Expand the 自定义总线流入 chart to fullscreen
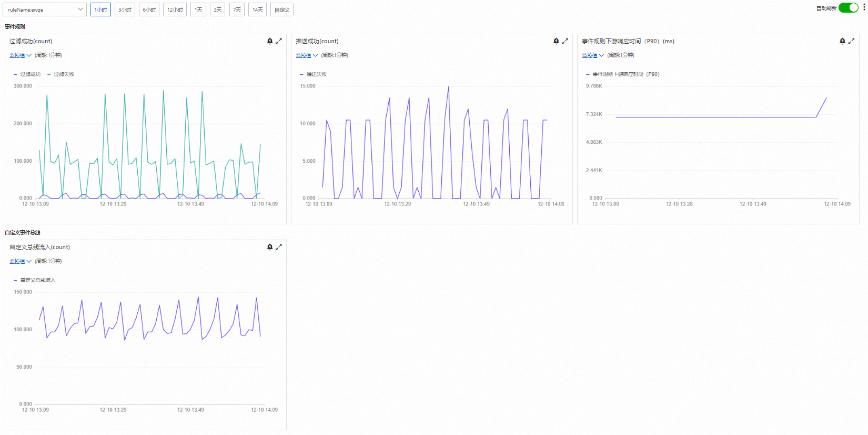Image resolution: width=868 pixels, height=435 pixels. pyautogui.click(x=279, y=247)
